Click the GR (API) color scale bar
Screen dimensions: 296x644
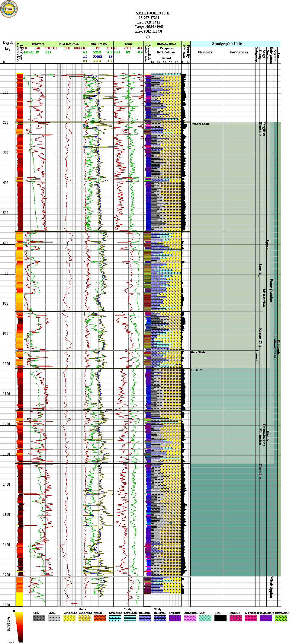click(x=19, y=627)
